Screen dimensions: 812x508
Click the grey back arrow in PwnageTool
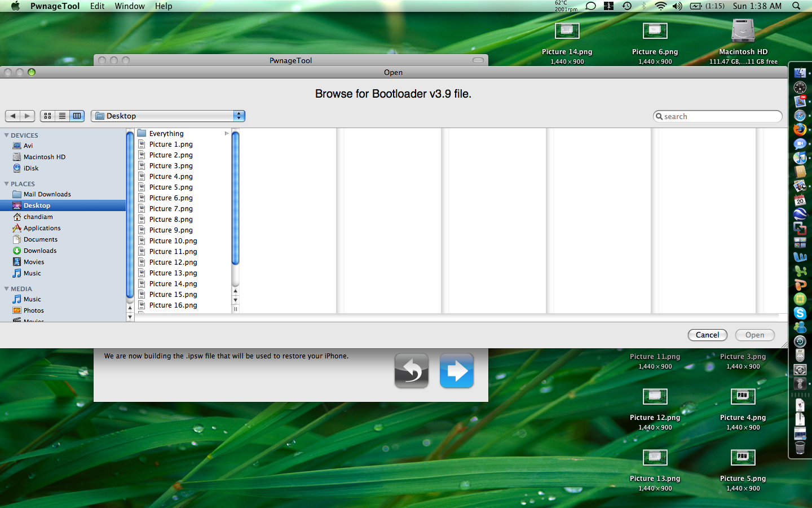tap(412, 371)
